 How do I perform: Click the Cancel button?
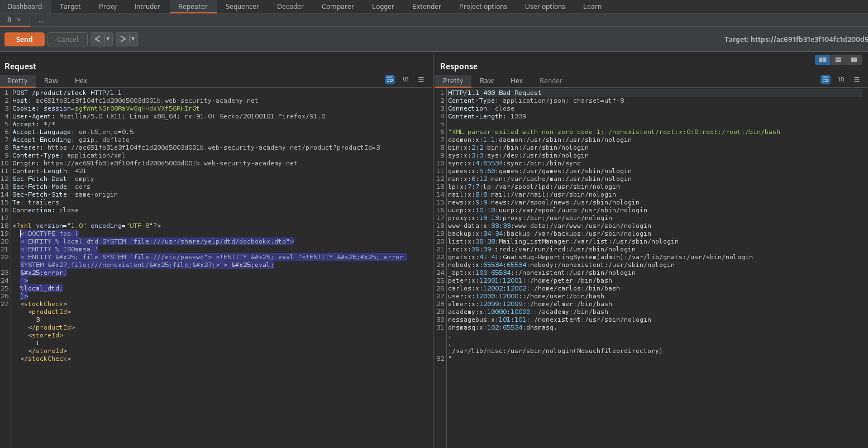68,39
